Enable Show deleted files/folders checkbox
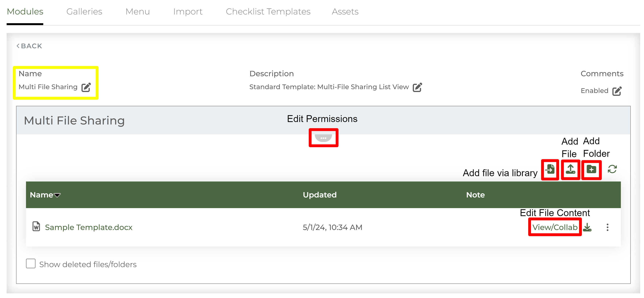The image size is (644, 298). [x=31, y=264]
